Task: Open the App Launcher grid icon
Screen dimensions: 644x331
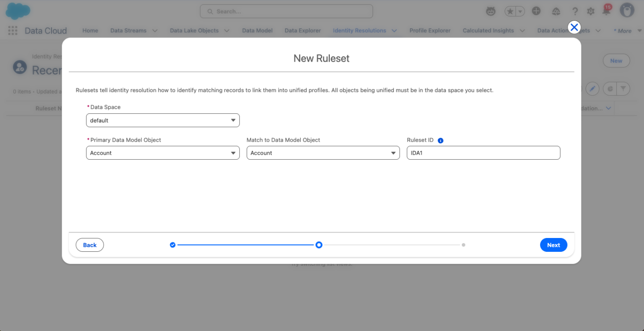Action: [13, 31]
